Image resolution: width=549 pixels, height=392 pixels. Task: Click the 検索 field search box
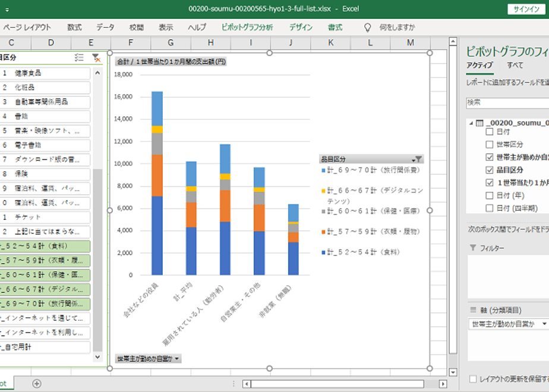507,103
